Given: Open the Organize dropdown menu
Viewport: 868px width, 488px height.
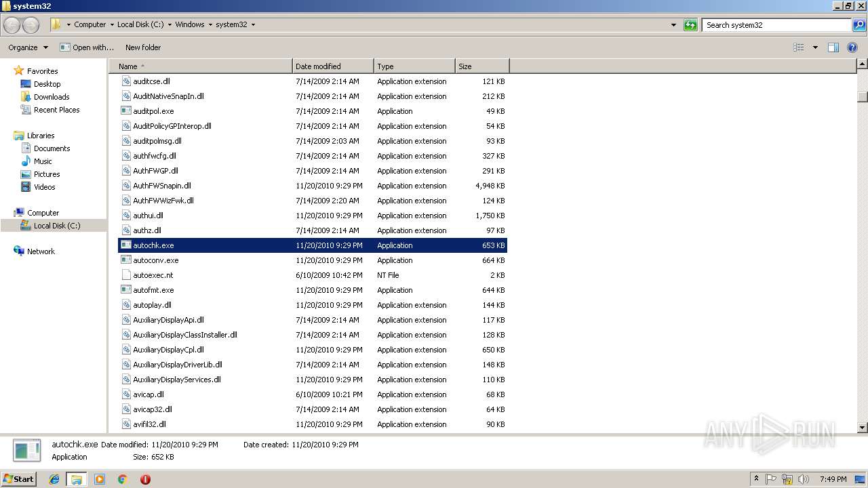Looking at the screenshot, I should click(28, 47).
